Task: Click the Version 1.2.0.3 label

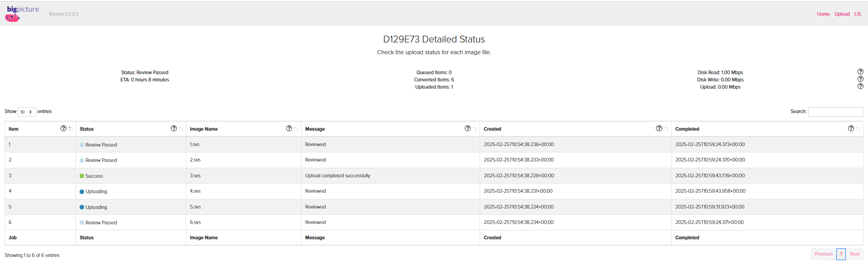Action: coord(64,14)
